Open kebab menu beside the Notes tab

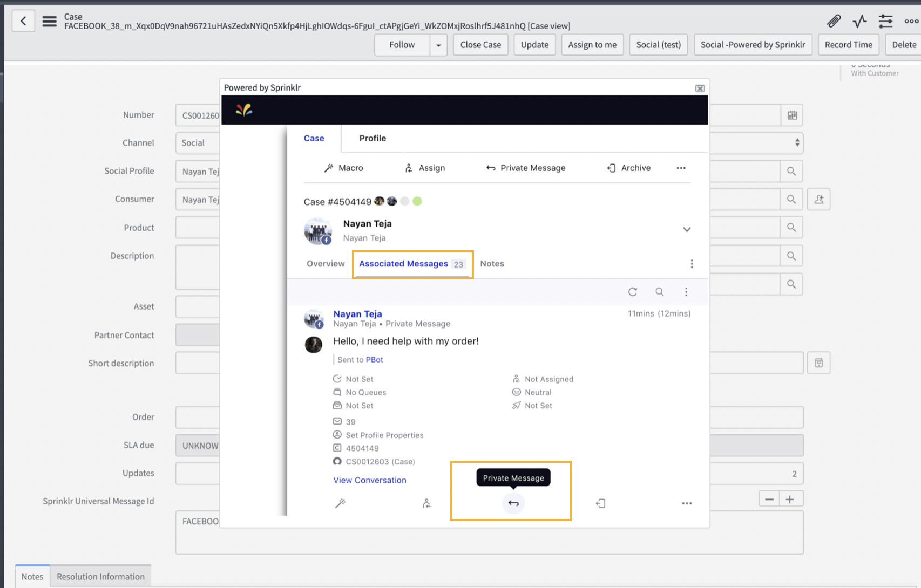pyautogui.click(x=692, y=264)
